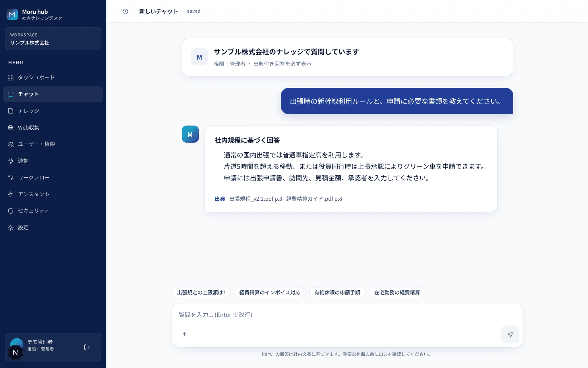Open the ナレッジ menu item
The width and height of the screenshot is (588, 368).
[53, 111]
